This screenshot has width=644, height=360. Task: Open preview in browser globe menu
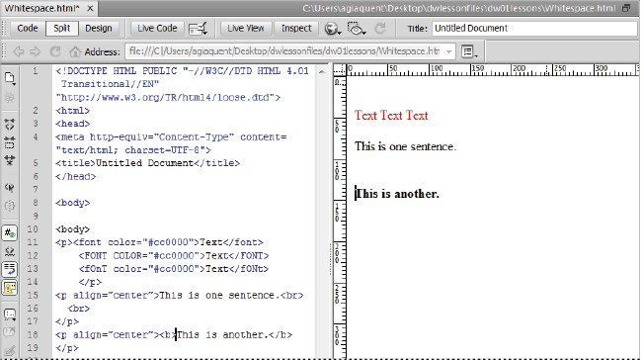pos(332,29)
